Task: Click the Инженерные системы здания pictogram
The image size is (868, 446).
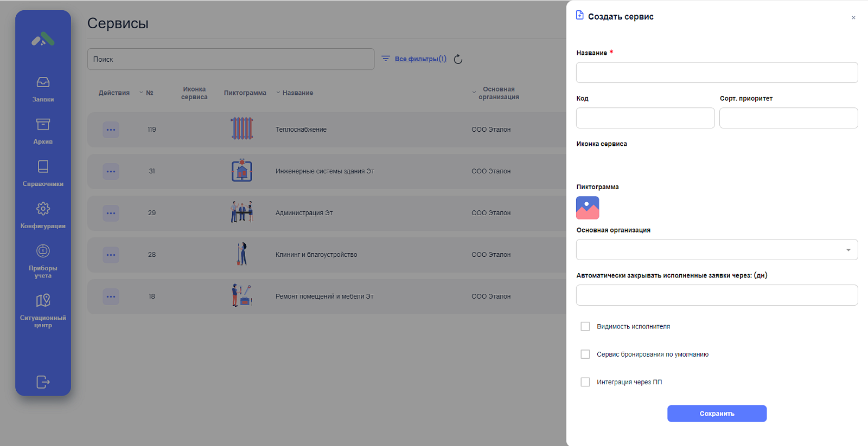Action: pyautogui.click(x=242, y=171)
